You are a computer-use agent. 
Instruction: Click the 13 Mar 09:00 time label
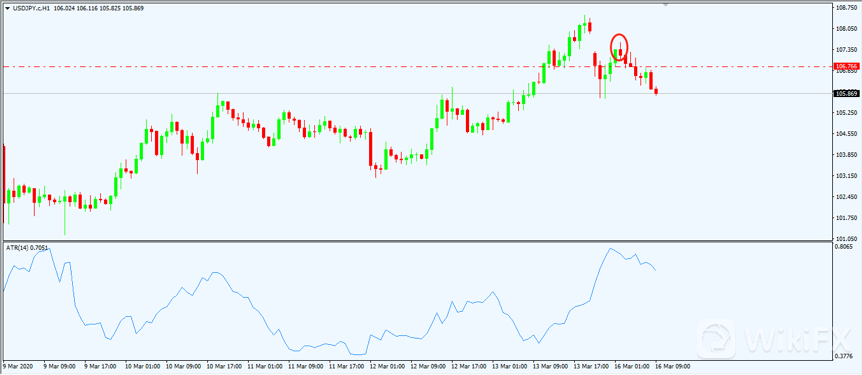550,365
